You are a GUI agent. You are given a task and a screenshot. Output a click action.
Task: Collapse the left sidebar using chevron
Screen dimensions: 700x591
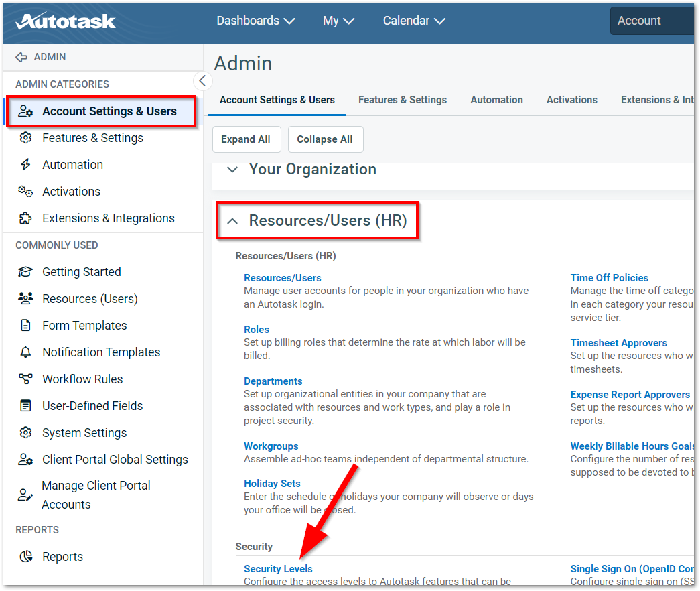tap(202, 81)
